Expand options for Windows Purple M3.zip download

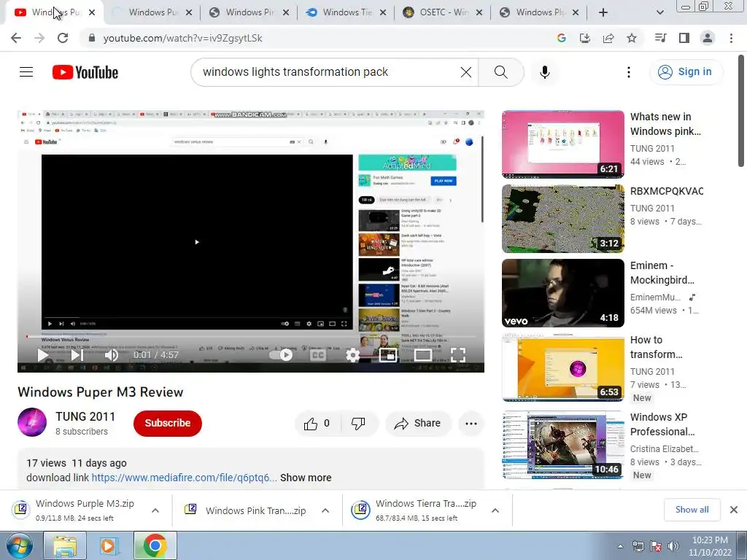pyautogui.click(x=155, y=510)
